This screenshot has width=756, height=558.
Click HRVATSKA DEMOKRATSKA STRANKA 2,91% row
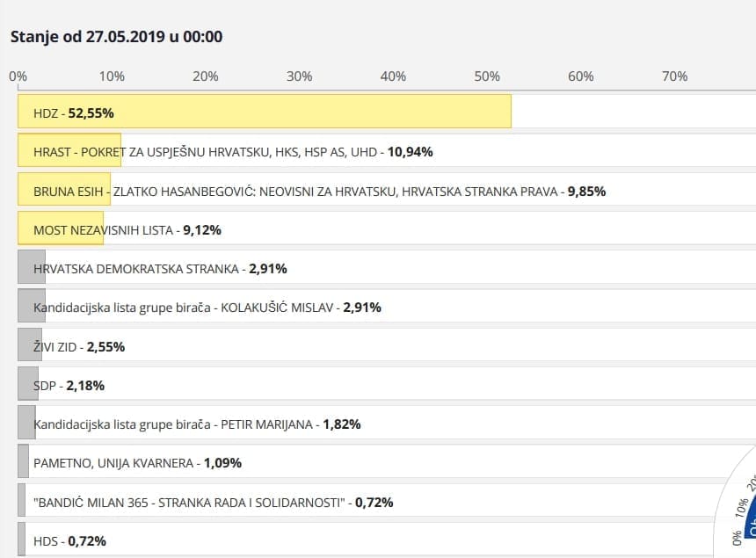[x=160, y=269]
